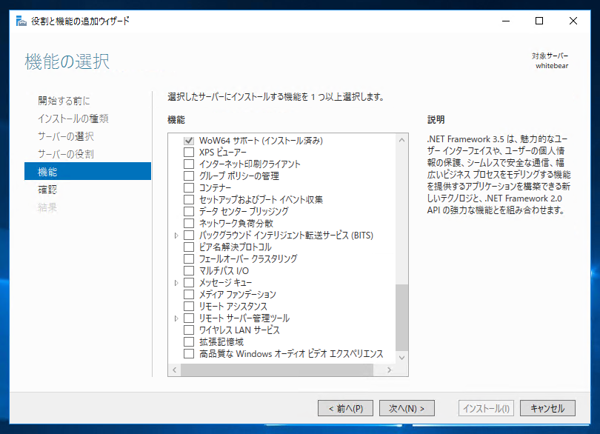
Task: Select the メディア ファンデーション feature label
Action: pos(238,295)
